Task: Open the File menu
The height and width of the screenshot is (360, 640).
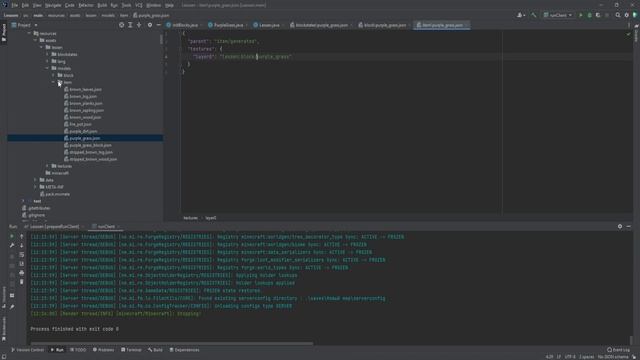Action: (x=15, y=5)
